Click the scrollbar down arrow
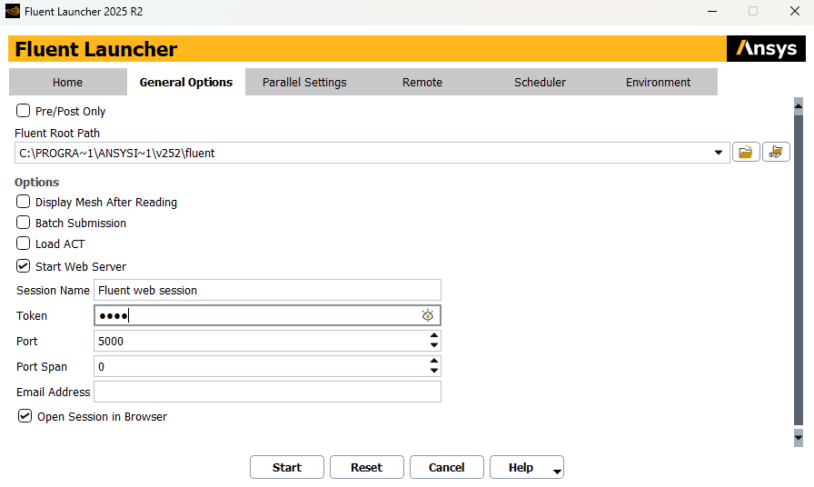 coord(798,438)
